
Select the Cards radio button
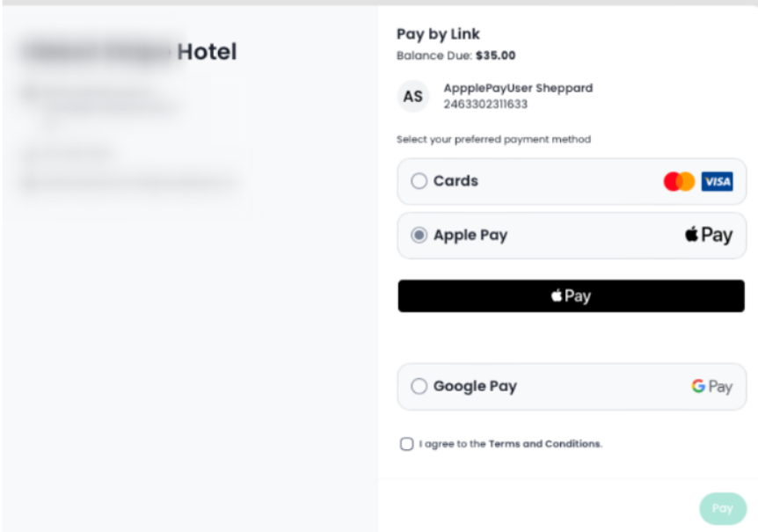pyautogui.click(x=419, y=181)
